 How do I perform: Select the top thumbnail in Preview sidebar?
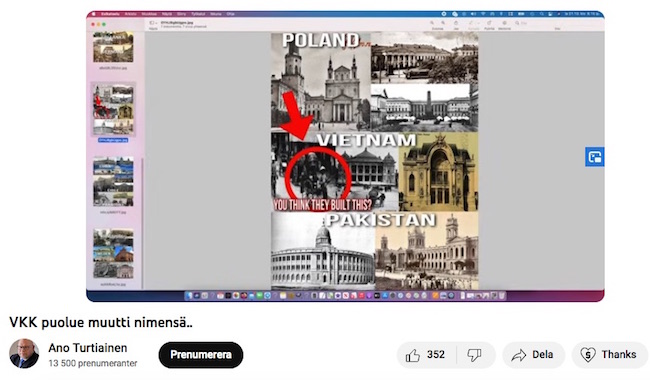pyautogui.click(x=113, y=47)
